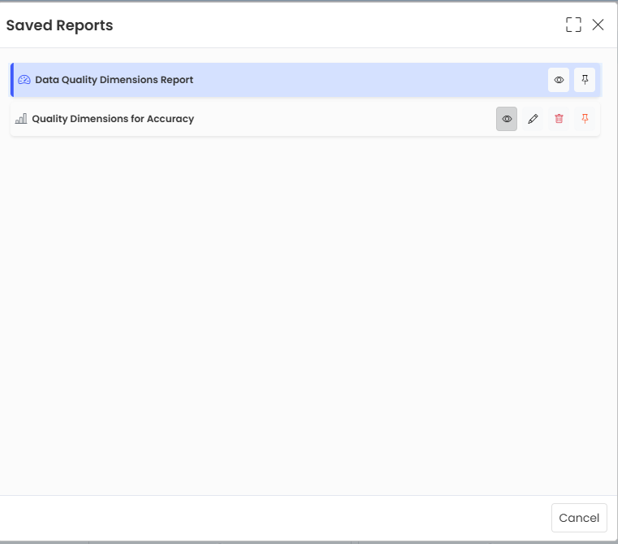Click the gauge icon beside Data Quality report
The height and width of the screenshot is (544, 618).
pos(24,80)
